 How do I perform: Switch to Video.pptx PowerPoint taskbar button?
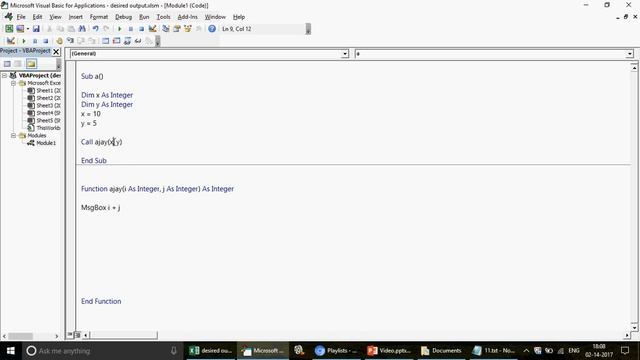coord(389,351)
